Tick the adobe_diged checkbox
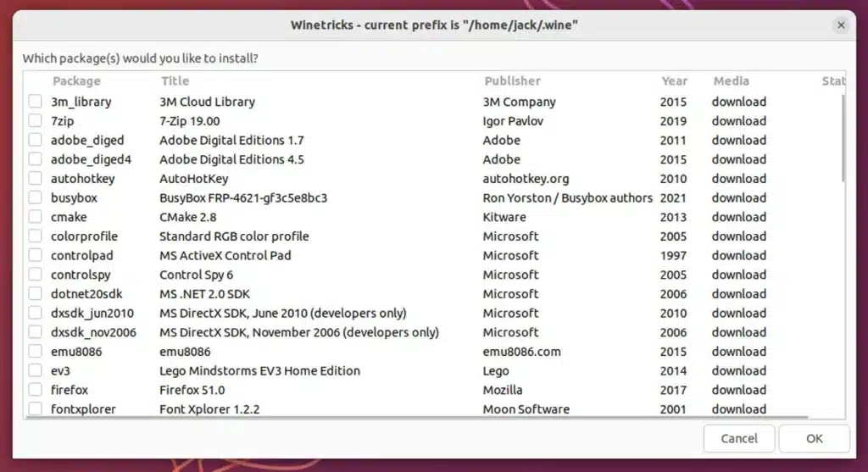 35,140
